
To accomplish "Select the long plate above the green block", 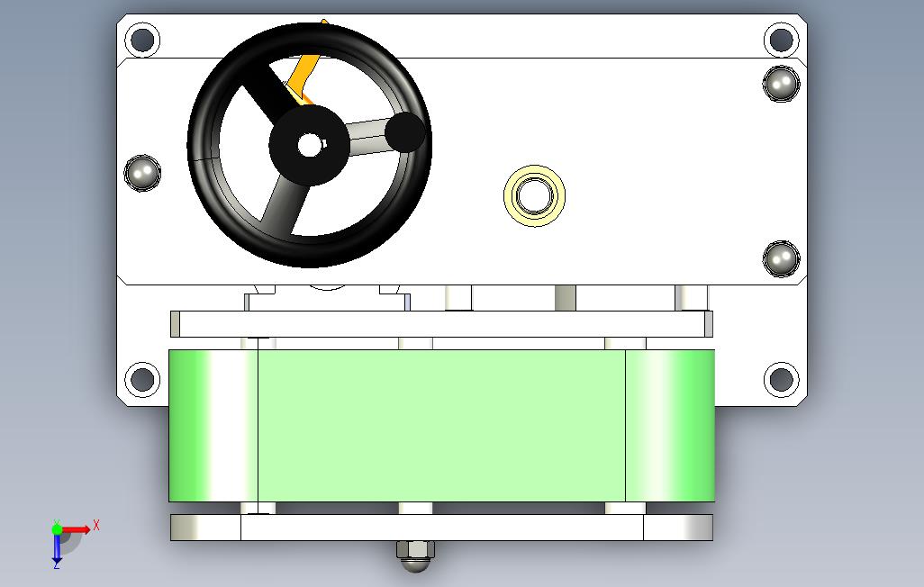I will [x=441, y=324].
